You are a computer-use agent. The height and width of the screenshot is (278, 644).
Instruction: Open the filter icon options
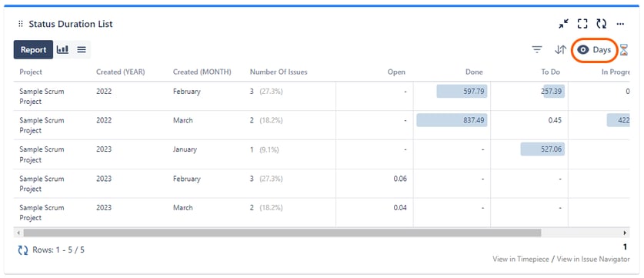(x=537, y=50)
